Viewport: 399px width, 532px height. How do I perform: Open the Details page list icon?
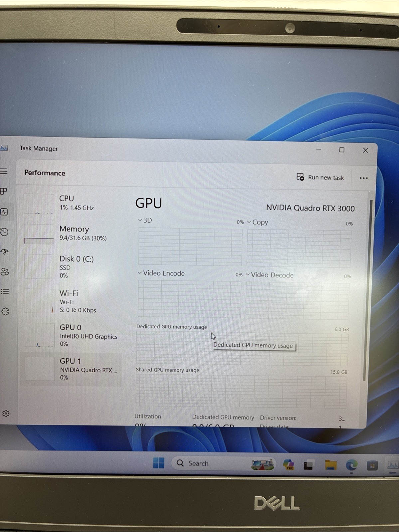5,291
